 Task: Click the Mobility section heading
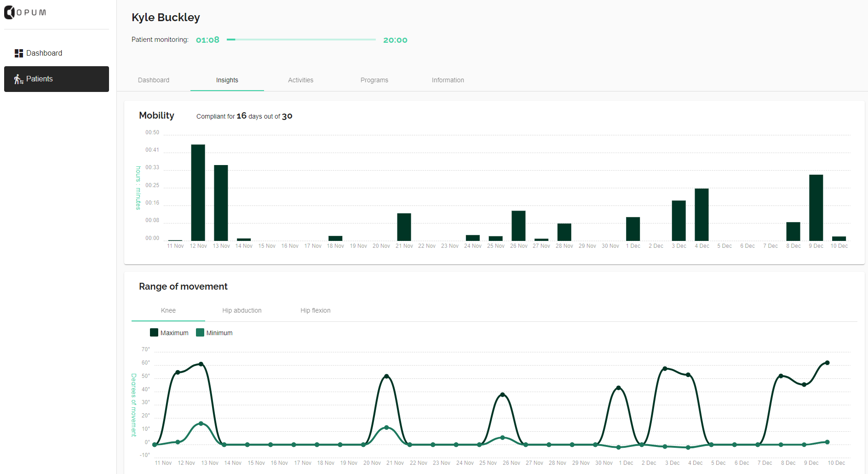pos(156,115)
